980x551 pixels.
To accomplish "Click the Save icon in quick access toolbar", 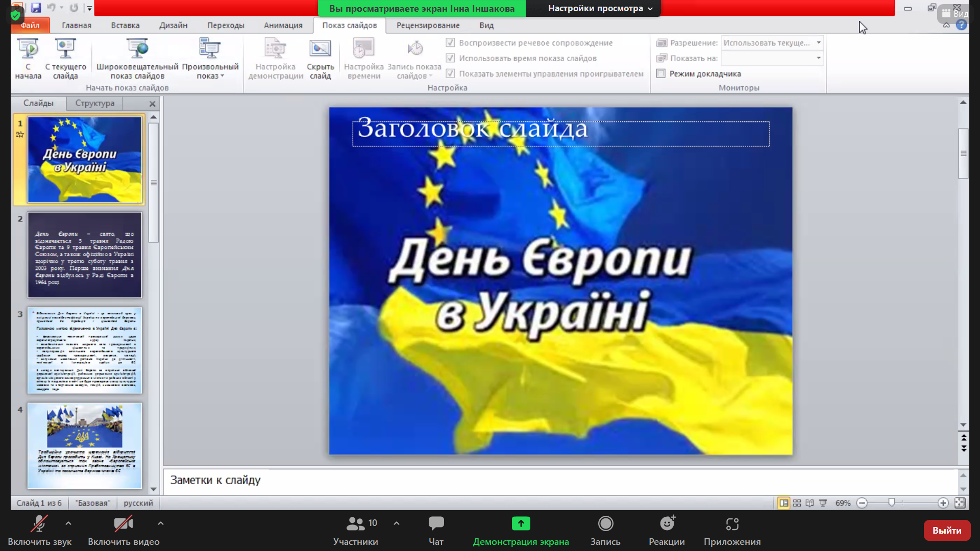I will coord(36,8).
